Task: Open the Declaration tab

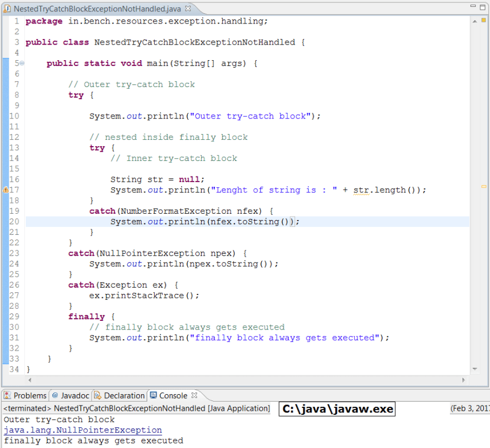Action: tap(119, 395)
